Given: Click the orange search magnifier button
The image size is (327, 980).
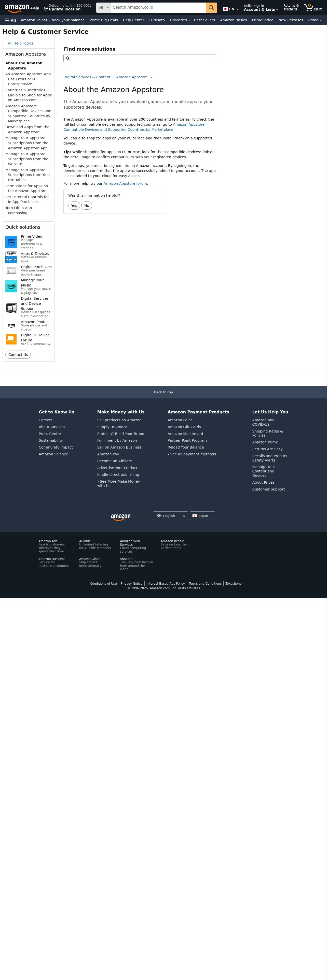Looking at the screenshot, I should coord(211,8).
